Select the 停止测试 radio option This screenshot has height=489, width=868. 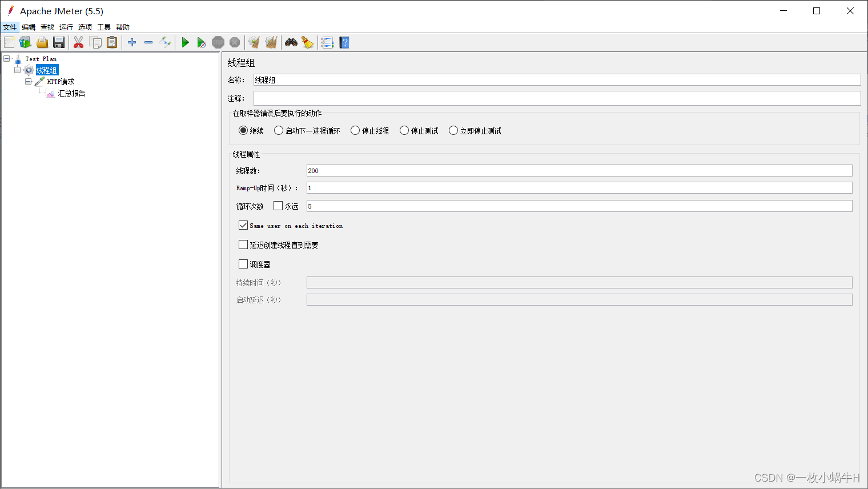coord(404,130)
